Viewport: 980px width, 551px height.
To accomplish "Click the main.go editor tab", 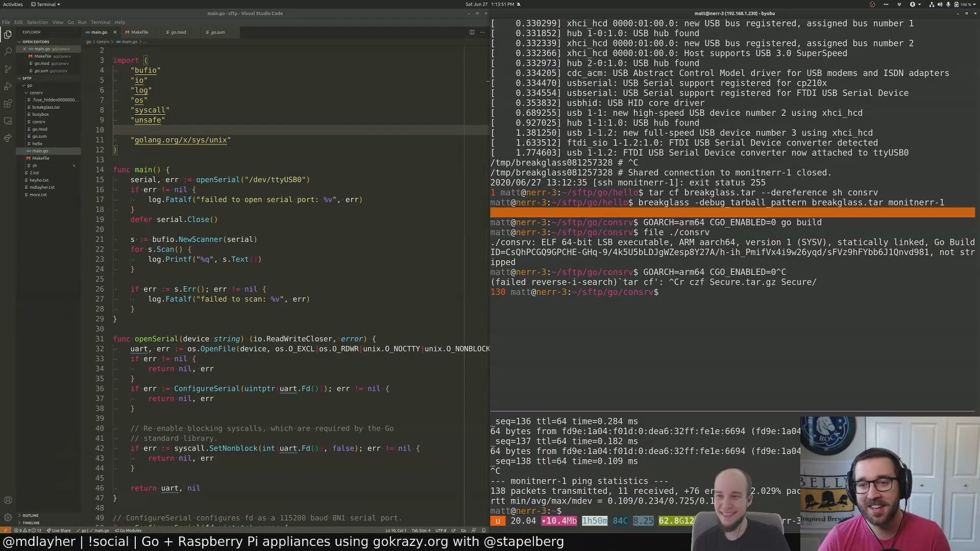I will point(99,32).
